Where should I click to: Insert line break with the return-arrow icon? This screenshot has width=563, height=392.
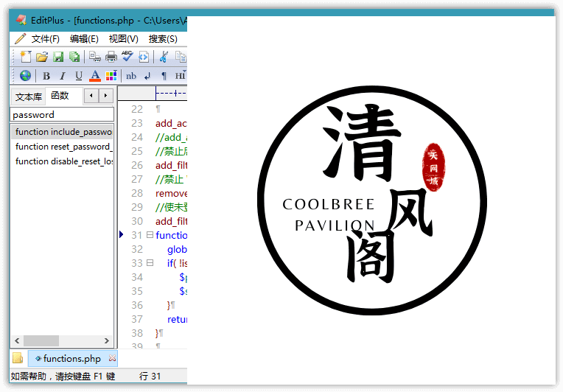click(x=147, y=76)
